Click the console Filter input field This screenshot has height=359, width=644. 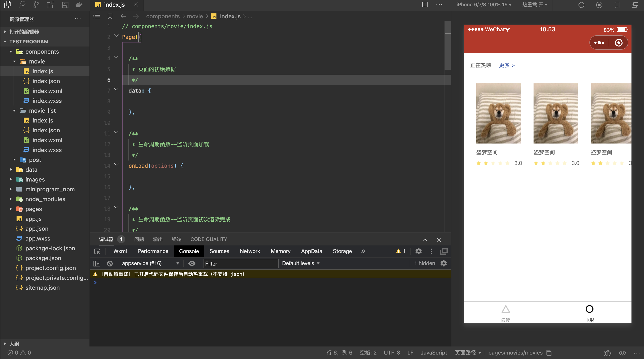click(x=241, y=264)
